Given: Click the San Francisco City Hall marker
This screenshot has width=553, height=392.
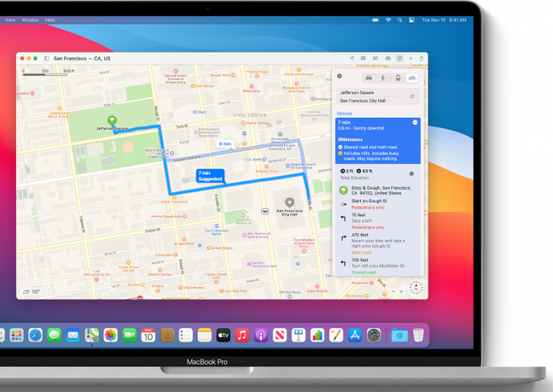Looking at the screenshot, I should pos(289,202).
